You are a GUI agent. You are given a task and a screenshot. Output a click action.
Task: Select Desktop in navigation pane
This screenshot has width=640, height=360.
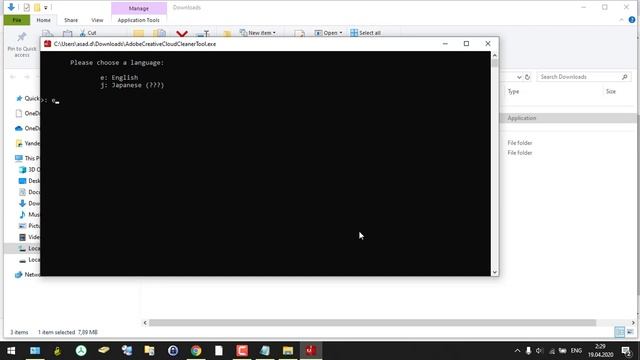tap(29, 181)
